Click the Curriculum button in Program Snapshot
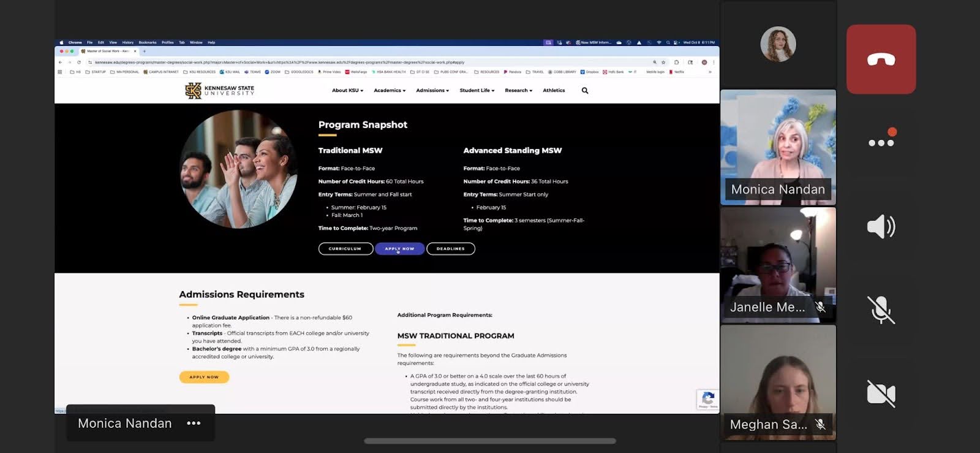The width and height of the screenshot is (980, 453). (x=345, y=249)
